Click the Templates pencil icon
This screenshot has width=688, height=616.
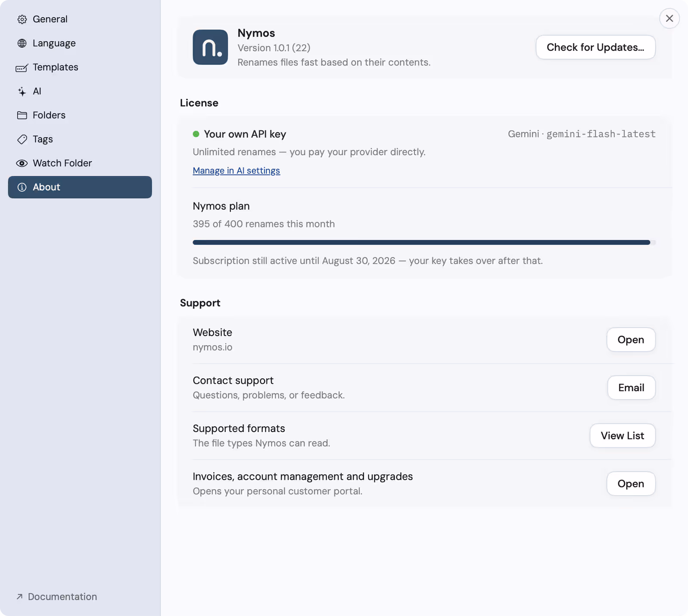[x=22, y=67]
